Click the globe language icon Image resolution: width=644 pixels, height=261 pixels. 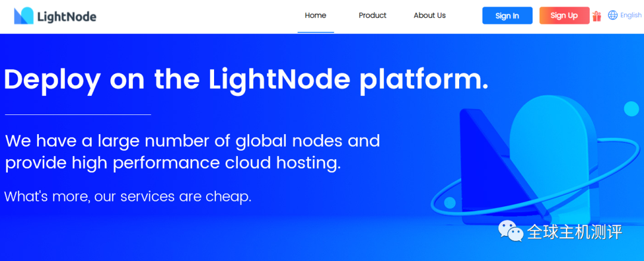coord(612,15)
